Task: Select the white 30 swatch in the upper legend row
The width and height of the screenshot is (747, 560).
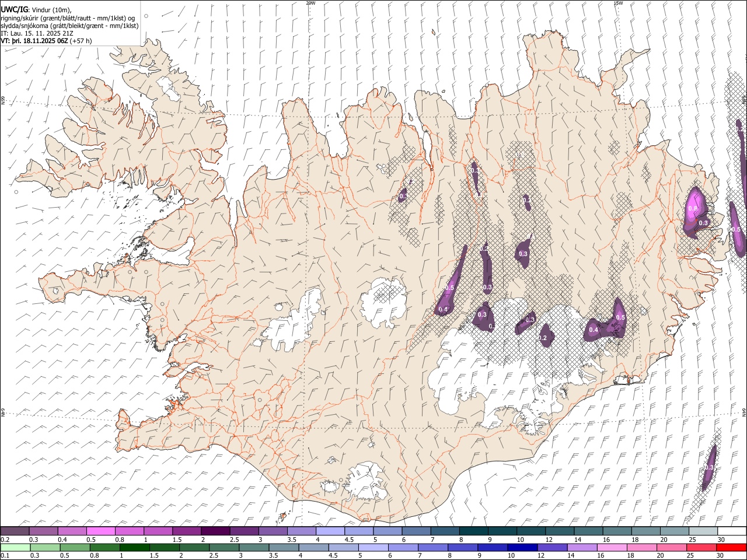Action: click(x=732, y=531)
